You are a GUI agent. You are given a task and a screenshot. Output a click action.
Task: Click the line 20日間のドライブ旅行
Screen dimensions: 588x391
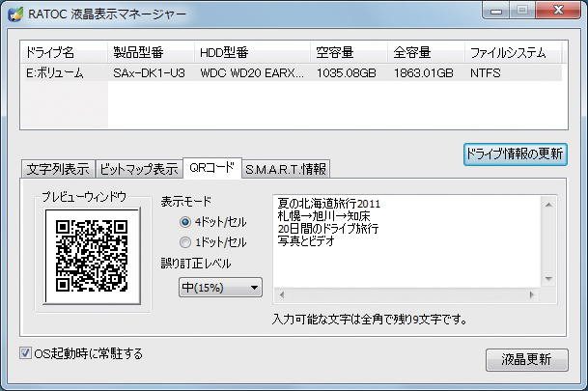[328, 229]
